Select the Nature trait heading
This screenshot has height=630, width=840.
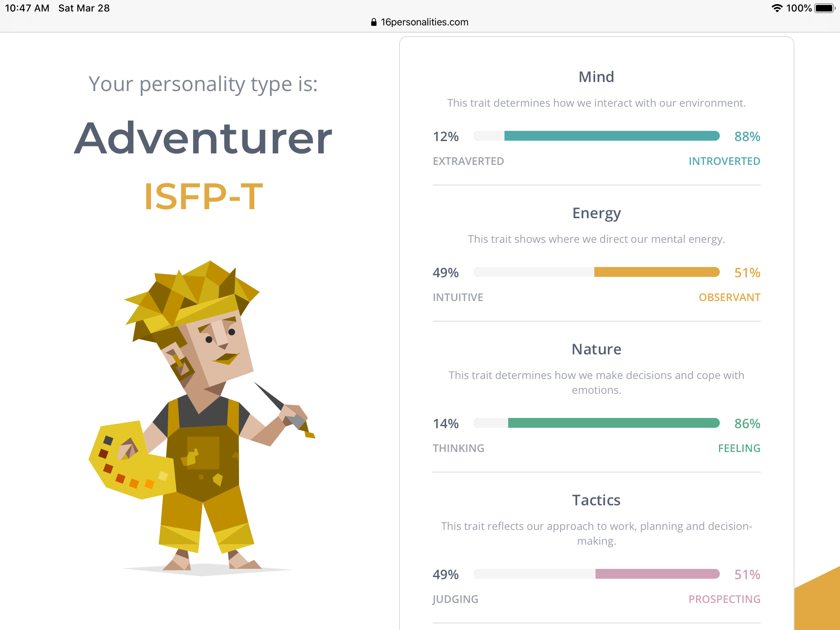pos(596,349)
